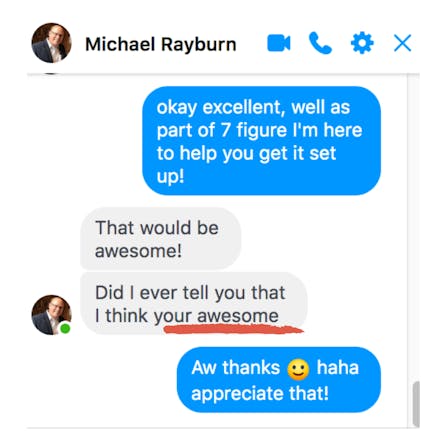The image size is (447, 447).
Task: Click the chat scrollbar thumb
Action: click(x=416, y=404)
